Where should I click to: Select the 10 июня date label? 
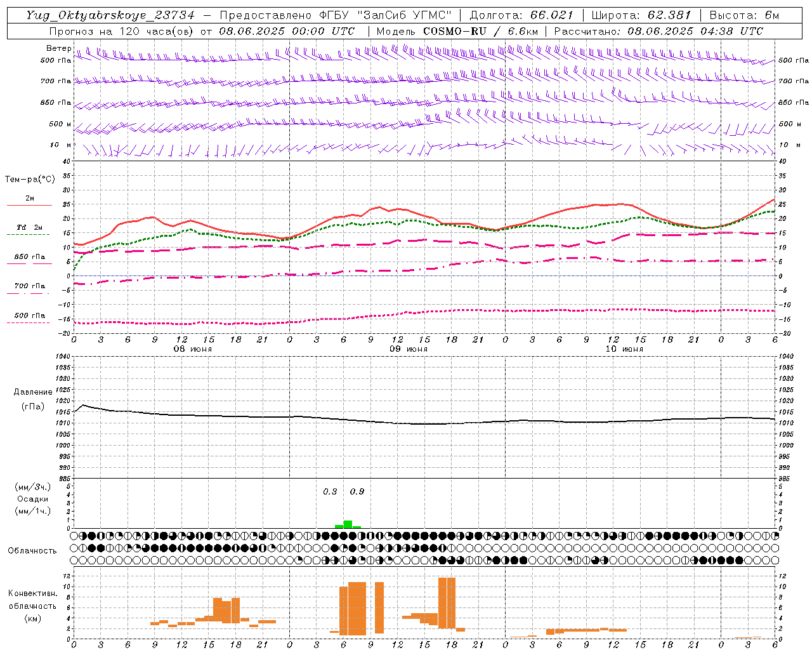coord(624,349)
